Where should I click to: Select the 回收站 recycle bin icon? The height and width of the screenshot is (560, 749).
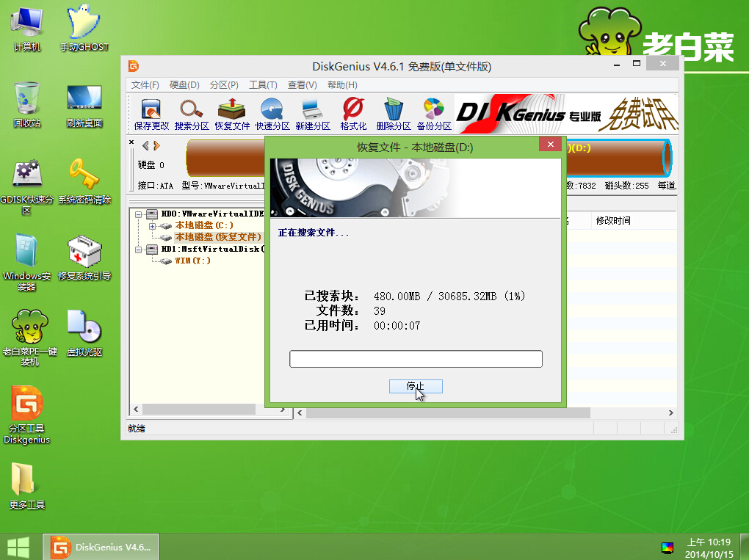(x=27, y=105)
